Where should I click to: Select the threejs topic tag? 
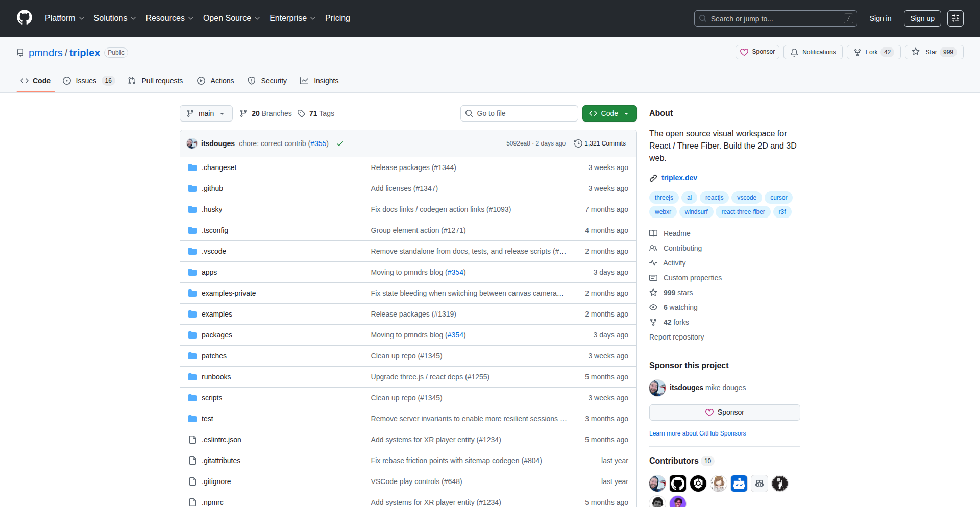pyautogui.click(x=664, y=198)
